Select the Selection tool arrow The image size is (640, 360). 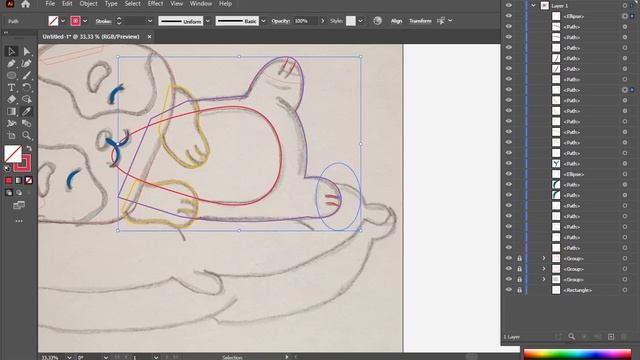[x=11, y=51]
